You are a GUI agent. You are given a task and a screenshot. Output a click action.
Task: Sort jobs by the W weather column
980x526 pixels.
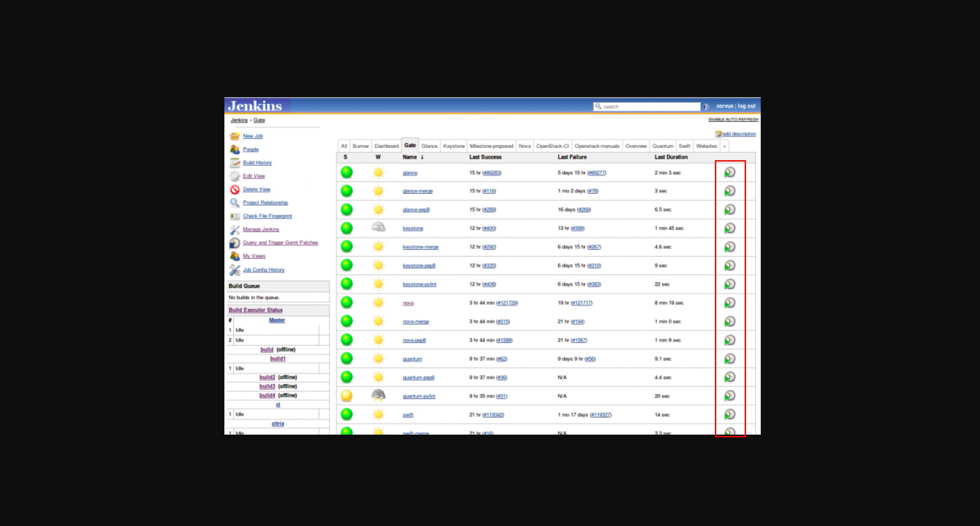pyautogui.click(x=378, y=157)
